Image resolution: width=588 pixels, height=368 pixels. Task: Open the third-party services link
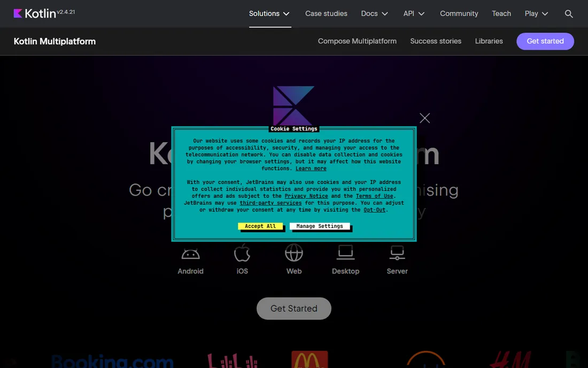click(x=270, y=203)
